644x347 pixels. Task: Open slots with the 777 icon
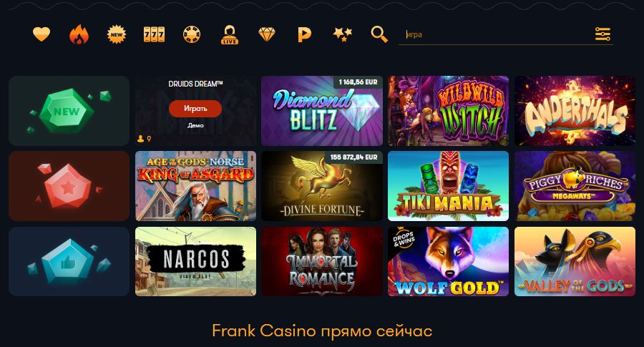click(154, 34)
